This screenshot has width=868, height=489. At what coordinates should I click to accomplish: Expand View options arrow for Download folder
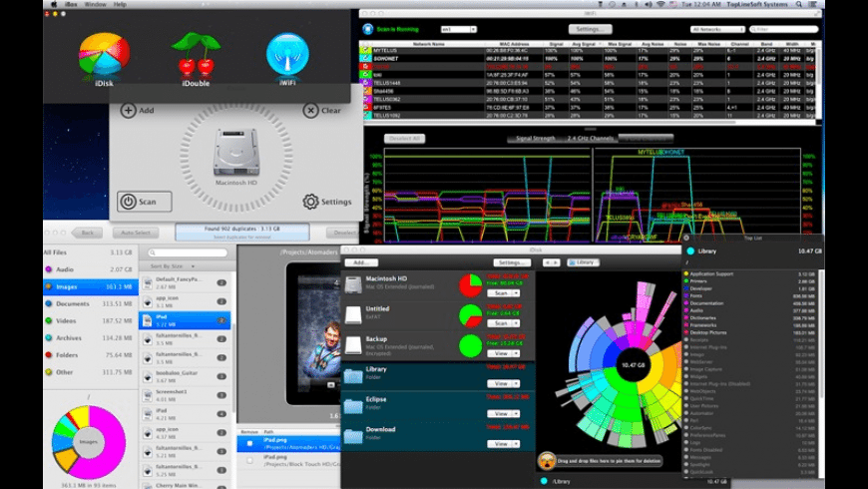(x=516, y=443)
